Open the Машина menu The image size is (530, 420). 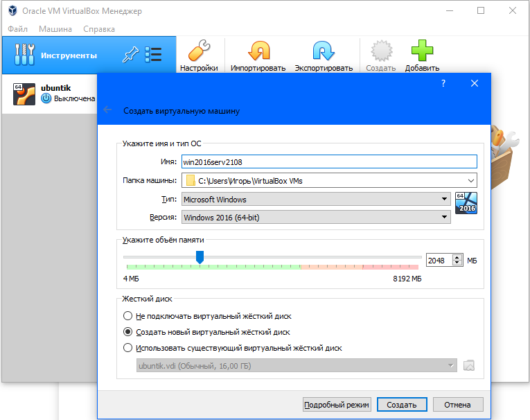coord(55,29)
